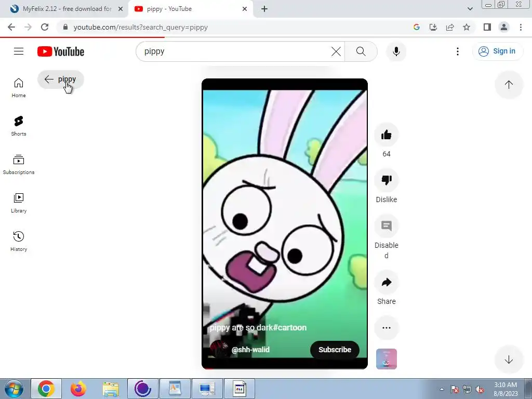532x399 pixels.
Task: Go to previous Short with up arrow
Action: coord(509,85)
